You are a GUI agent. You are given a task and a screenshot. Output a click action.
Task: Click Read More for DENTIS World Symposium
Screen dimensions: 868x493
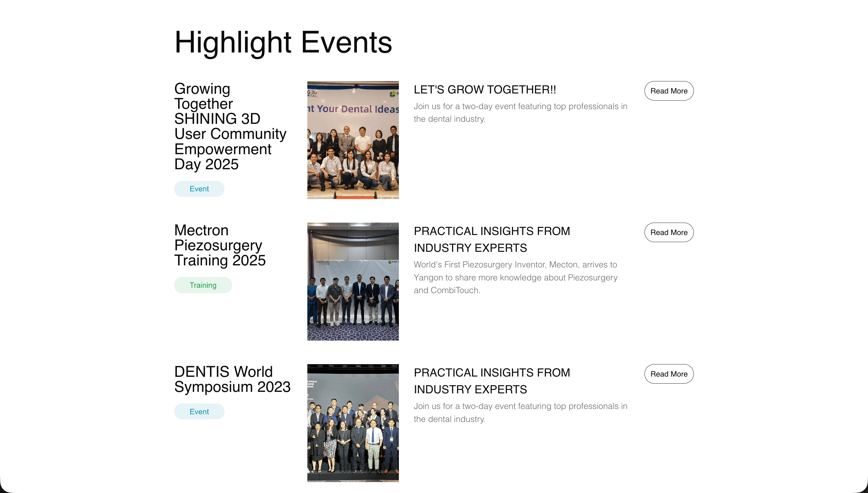(x=668, y=374)
